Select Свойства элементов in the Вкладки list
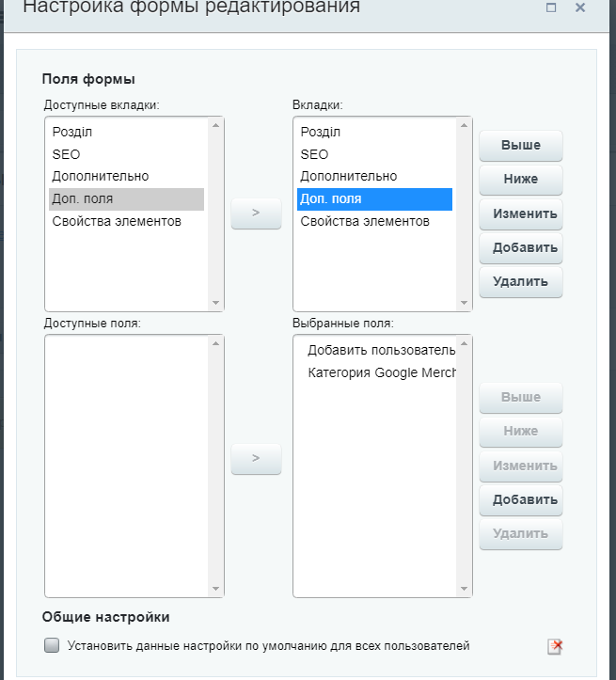This screenshot has height=680, width=616. (374, 222)
